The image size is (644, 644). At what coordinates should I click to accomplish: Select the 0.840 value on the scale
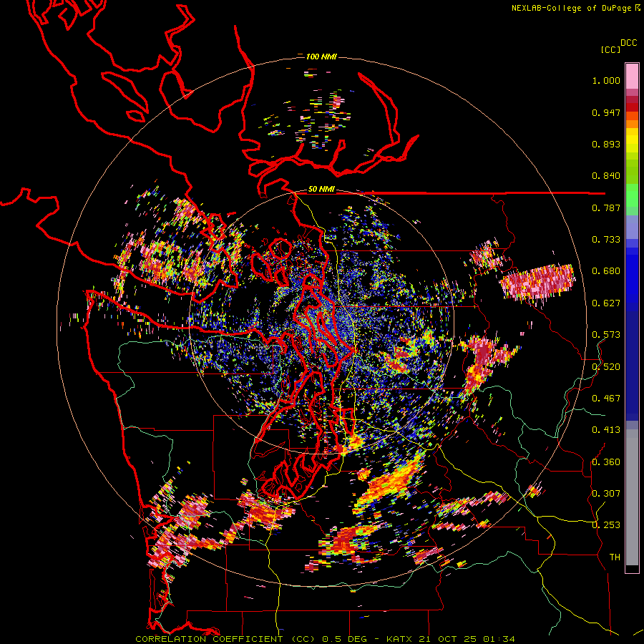pyautogui.click(x=606, y=176)
